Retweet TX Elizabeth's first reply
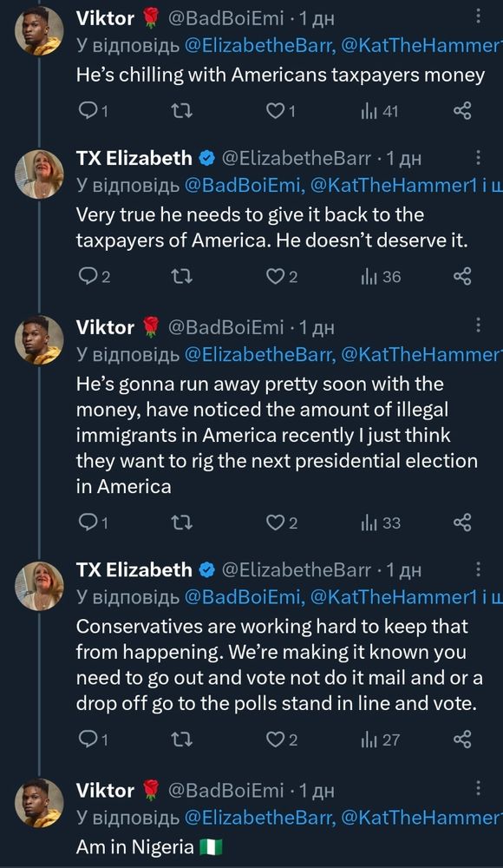The width and height of the screenshot is (503, 868). tap(182, 275)
